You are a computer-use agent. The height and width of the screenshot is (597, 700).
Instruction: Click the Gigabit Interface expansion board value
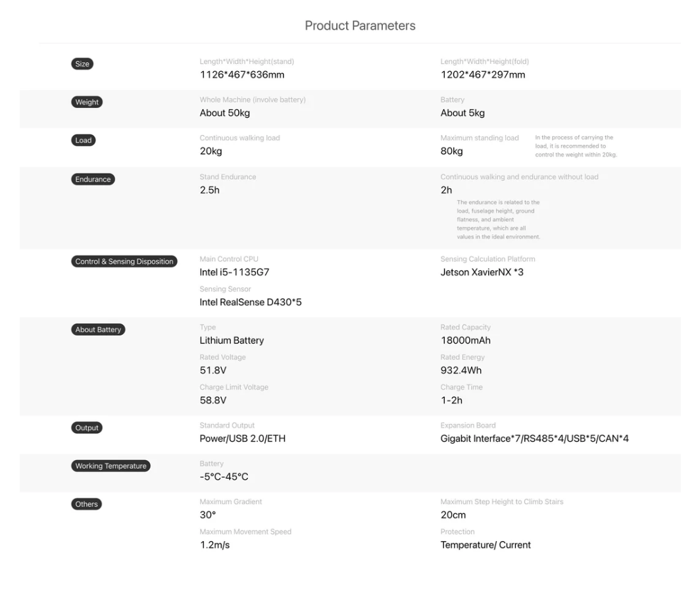(534, 438)
